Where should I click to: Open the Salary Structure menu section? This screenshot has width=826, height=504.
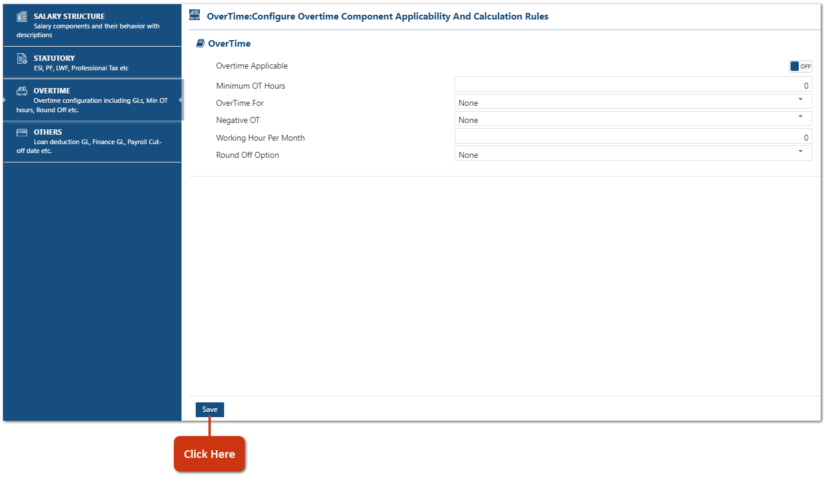92,25
